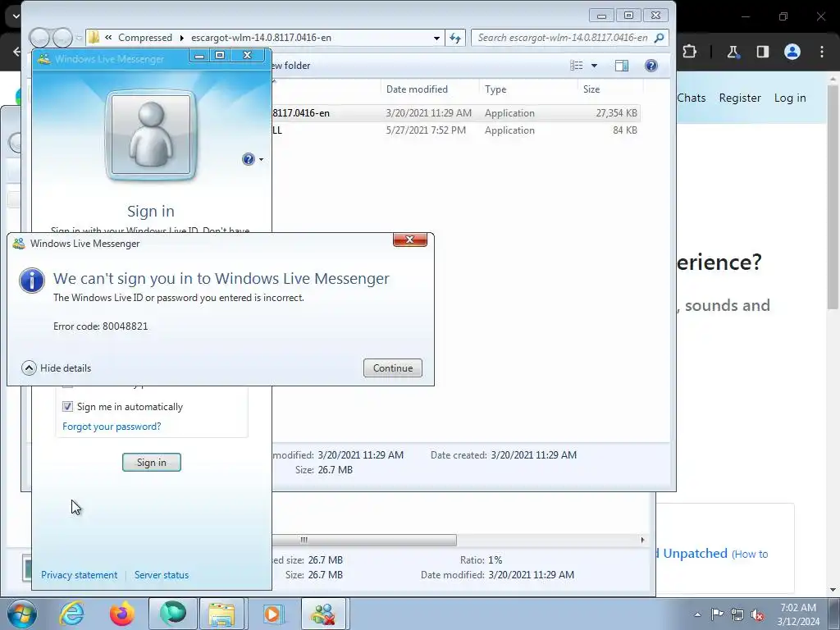Click the horizontal scrollbar thumb in rear window

tap(364, 540)
